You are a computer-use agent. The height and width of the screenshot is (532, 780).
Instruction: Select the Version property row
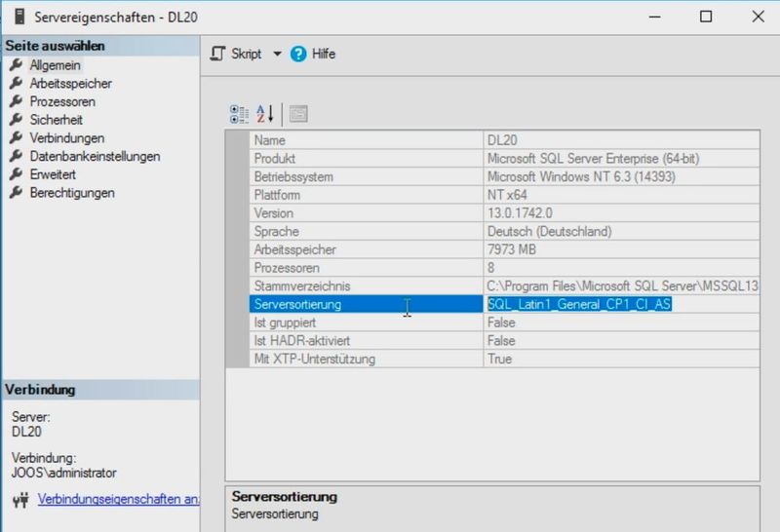click(504, 212)
